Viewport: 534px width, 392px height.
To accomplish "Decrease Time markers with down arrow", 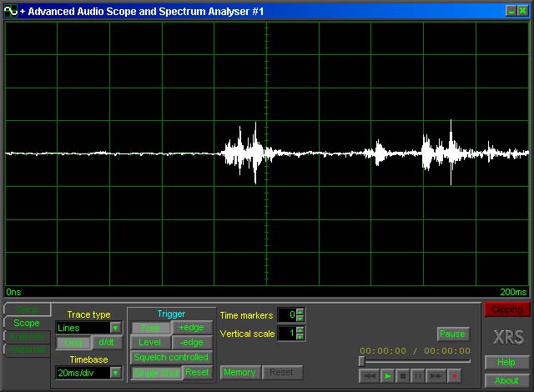I will click(300, 319).
